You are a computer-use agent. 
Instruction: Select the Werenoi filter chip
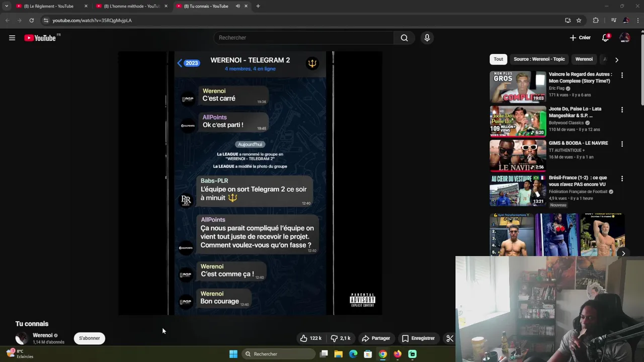click(584, 59)
